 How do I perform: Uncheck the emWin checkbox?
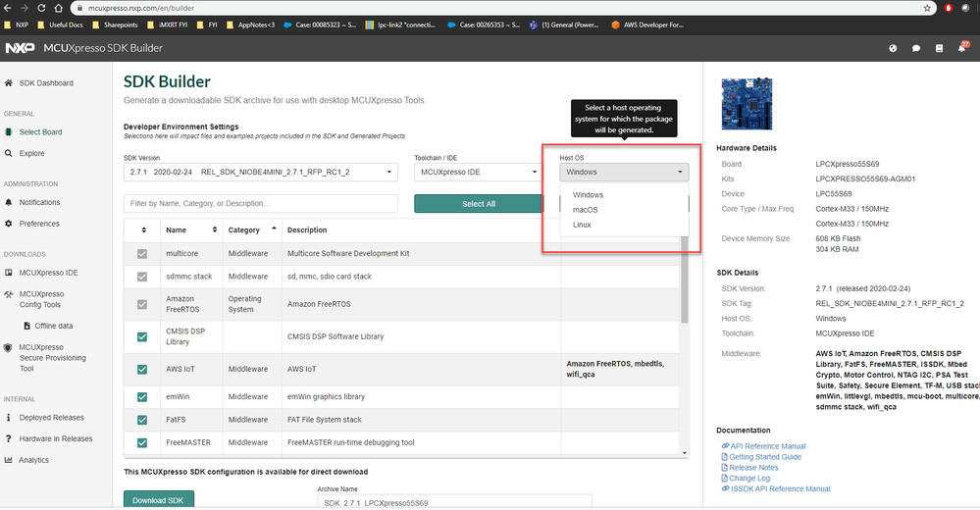142,397
